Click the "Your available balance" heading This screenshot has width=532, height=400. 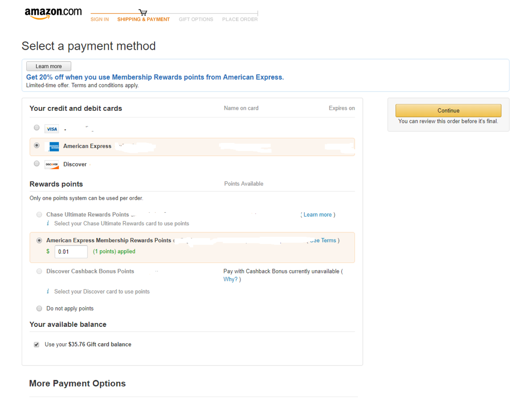click(68, 324)
